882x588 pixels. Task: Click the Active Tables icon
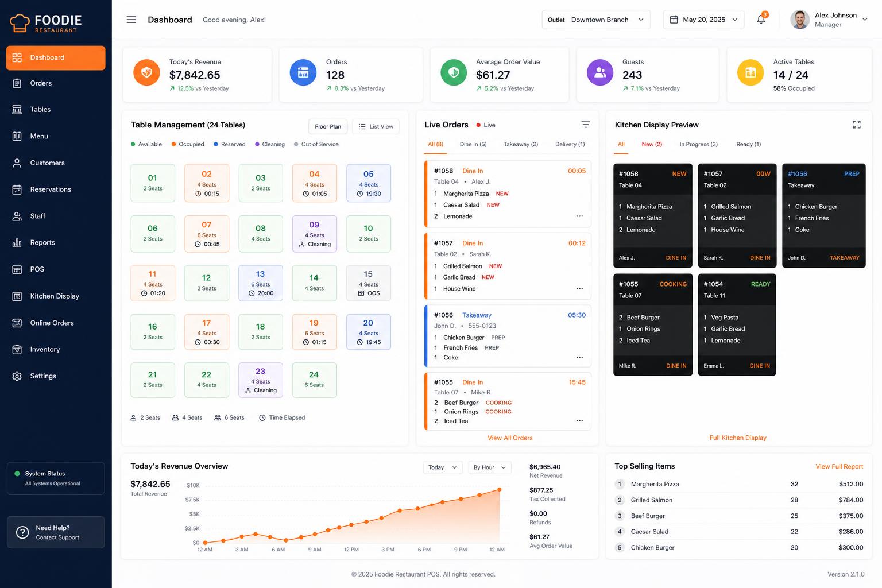750,73
